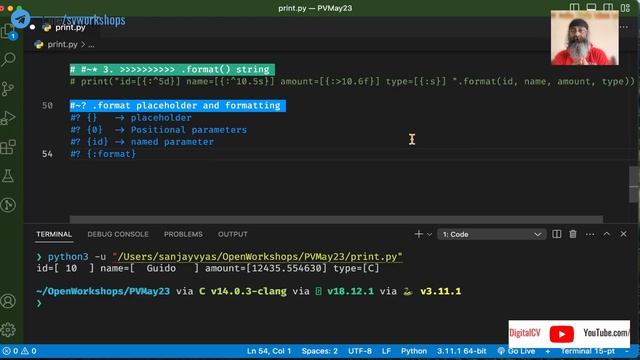This screenshot has width=640, height=360.
Task: Click the '3. >>>>>>>>>> .format() string' heading
Action: pos(172,69)
